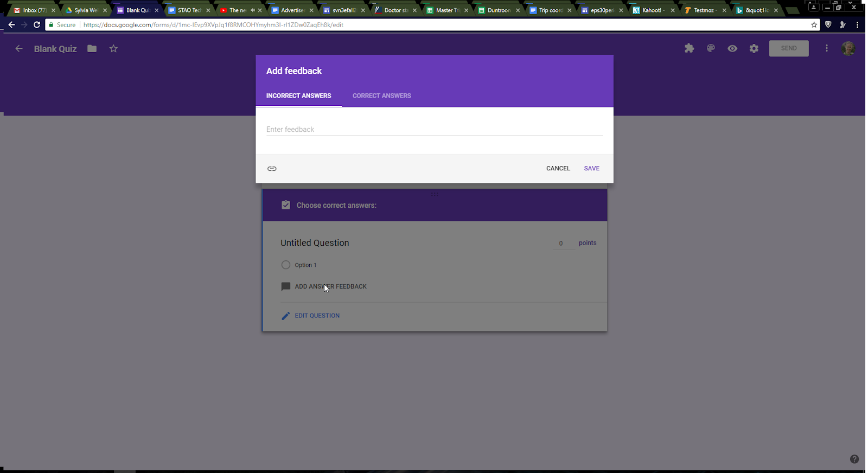The height and width of the screenshot is (473, 868).
Task: Open the color palette customization icon
Action: click(x=711, y=48)
